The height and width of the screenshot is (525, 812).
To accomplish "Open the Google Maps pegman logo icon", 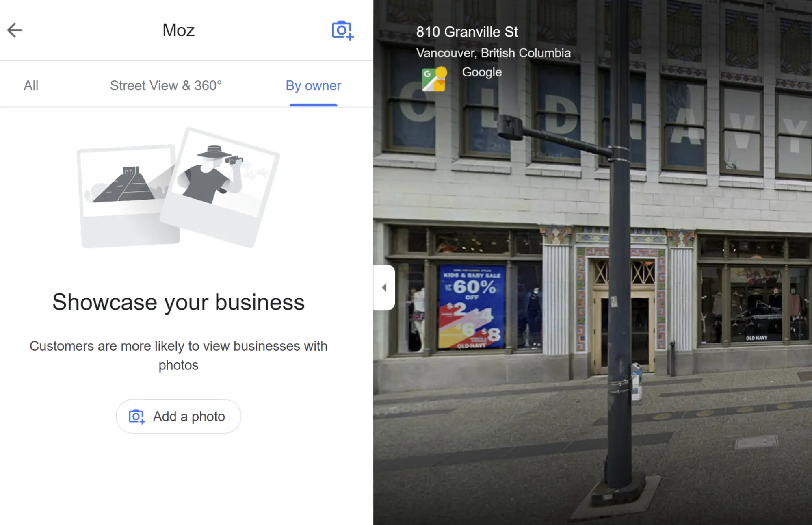I will 434,79.
